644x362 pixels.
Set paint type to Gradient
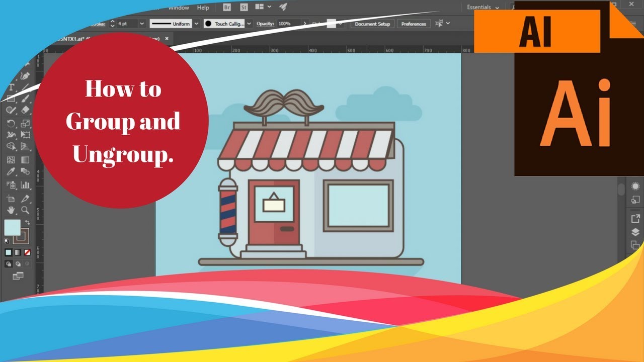18,252
